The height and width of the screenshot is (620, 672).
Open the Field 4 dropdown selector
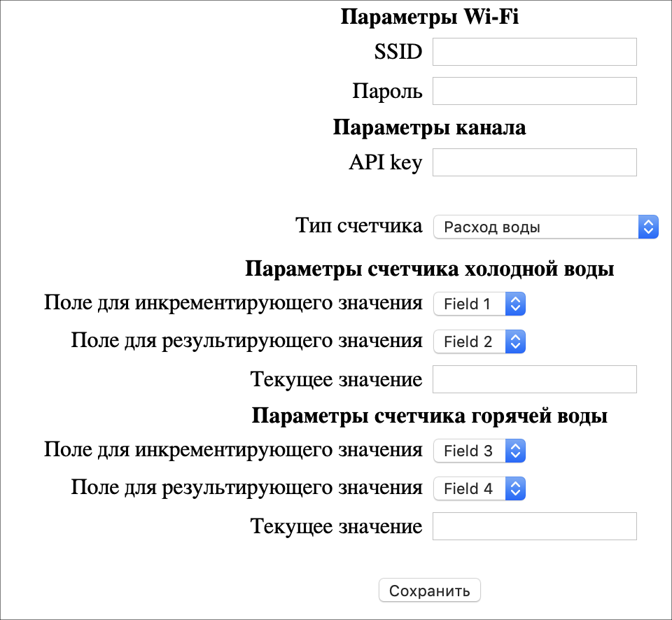(x=479, y=488)
